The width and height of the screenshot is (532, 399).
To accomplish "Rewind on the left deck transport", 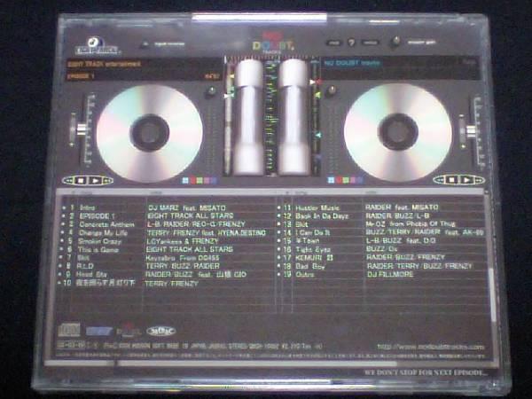I will pos(68,181).
